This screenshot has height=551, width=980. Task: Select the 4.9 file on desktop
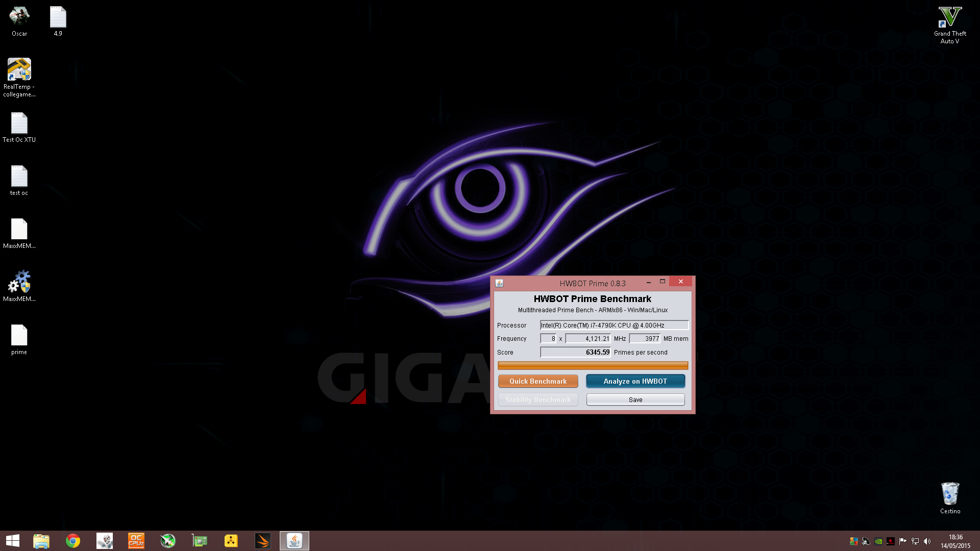click(x=58, y=21)
